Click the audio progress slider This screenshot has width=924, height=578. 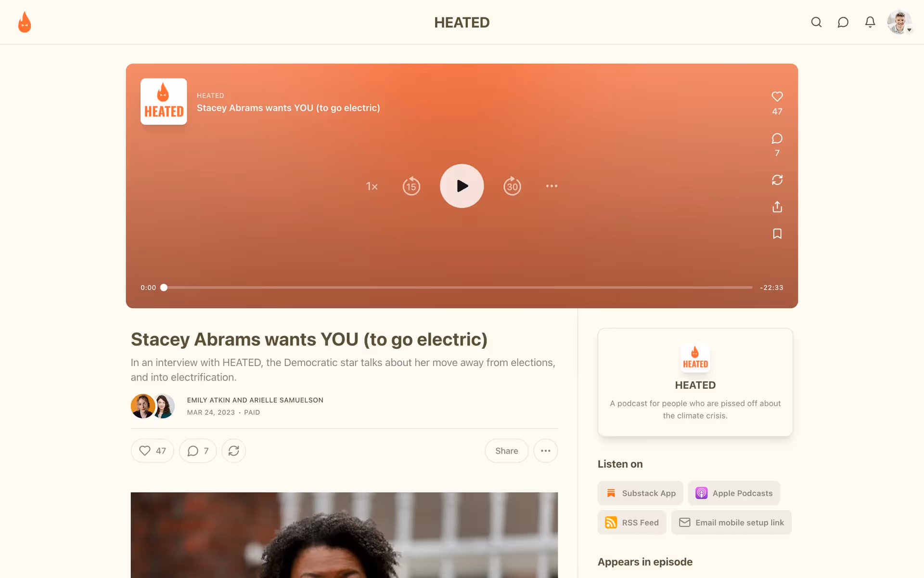click(457, 288)
